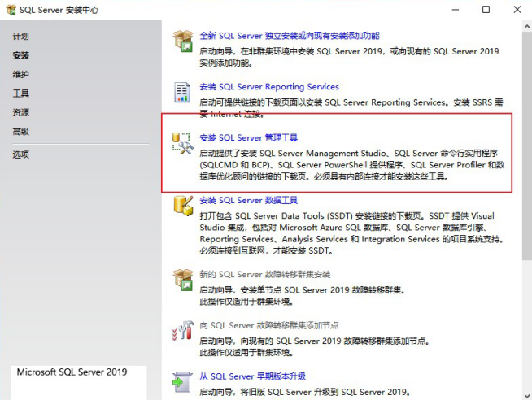Image resolution: width=532 pixels, height=400 pixels.
Task: Select 工具 in the left sidebar
Action: pyautogui.click(x=20, y=93)
